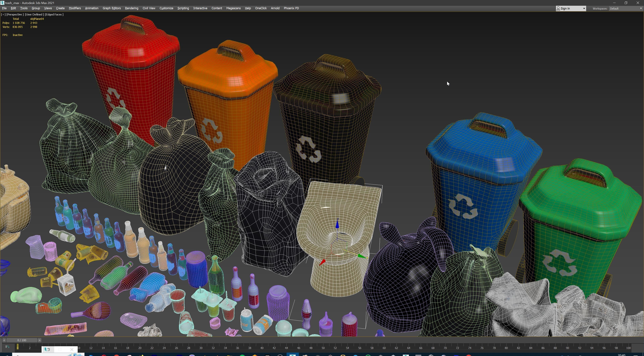Step to next frame with the > arrow
644x356 pixels.
tap(39, 340)
